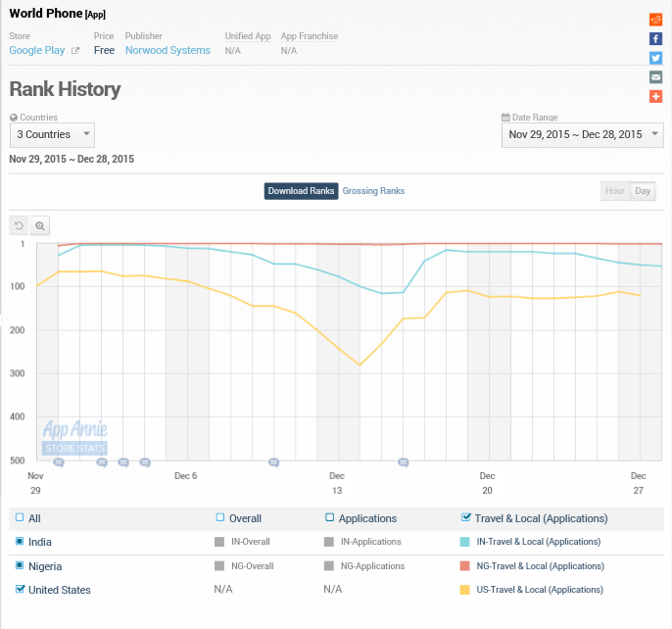Select the Download Ranks tab
The image size is (672, 629).
tap(301, 191)
